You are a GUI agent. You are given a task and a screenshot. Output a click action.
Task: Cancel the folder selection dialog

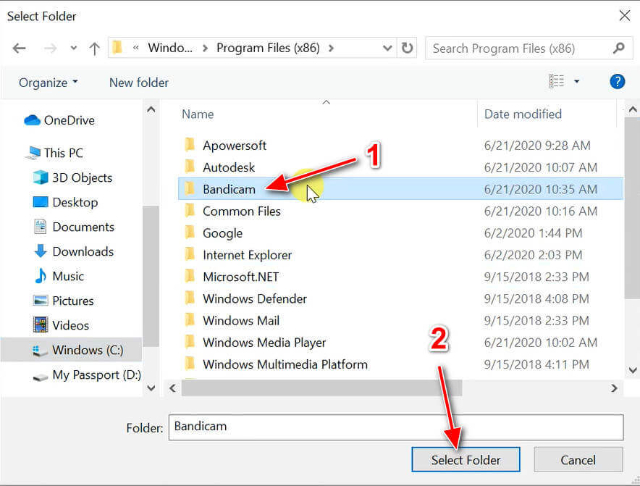point(578,460)
